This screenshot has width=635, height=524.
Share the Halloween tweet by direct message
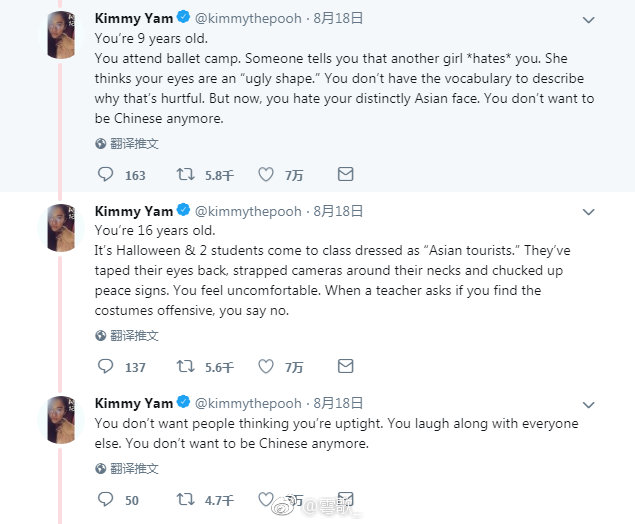click(345, 367)
